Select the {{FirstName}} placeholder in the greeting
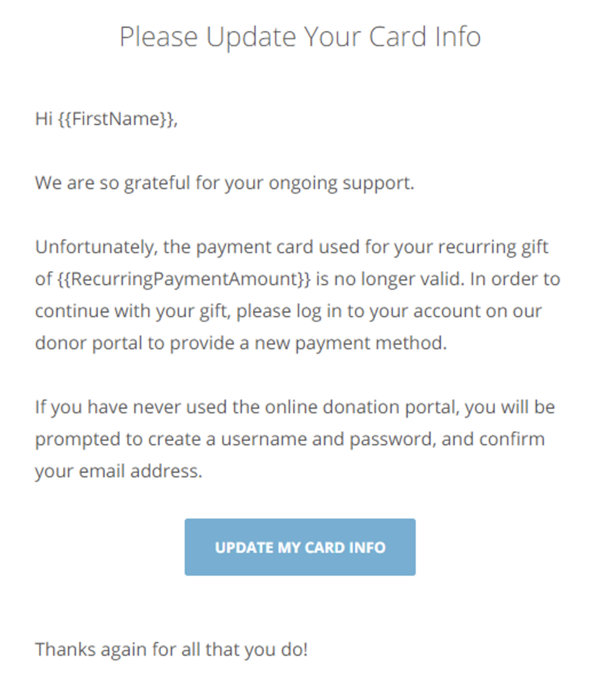596x700 pixels. tap(118, 119)
